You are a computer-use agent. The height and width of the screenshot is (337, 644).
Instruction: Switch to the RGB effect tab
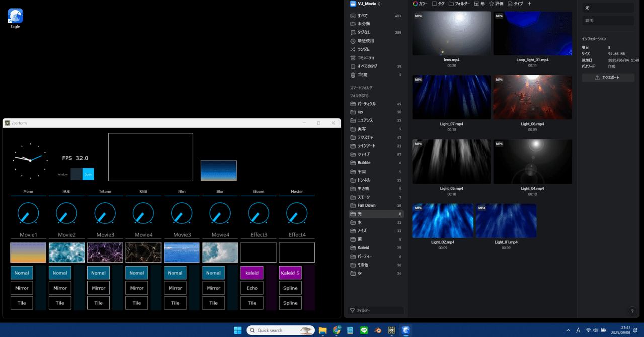click(143, 191)
